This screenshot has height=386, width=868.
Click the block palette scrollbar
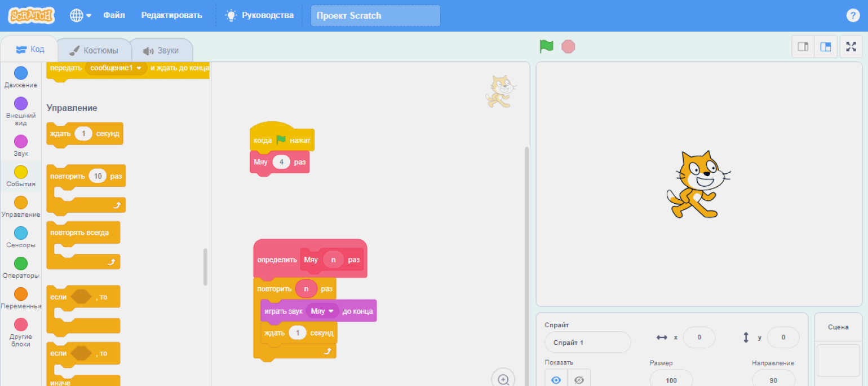205,267
